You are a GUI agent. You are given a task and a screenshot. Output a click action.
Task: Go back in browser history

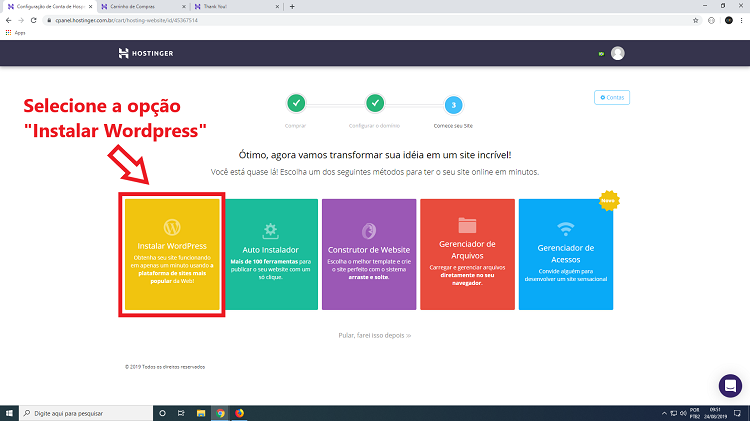(8, 20)
